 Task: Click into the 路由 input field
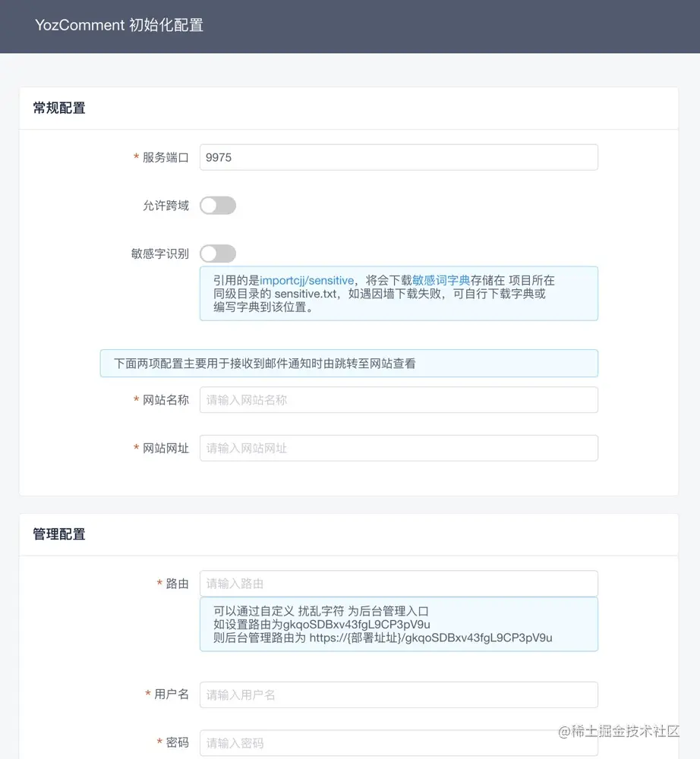point(399,584)
